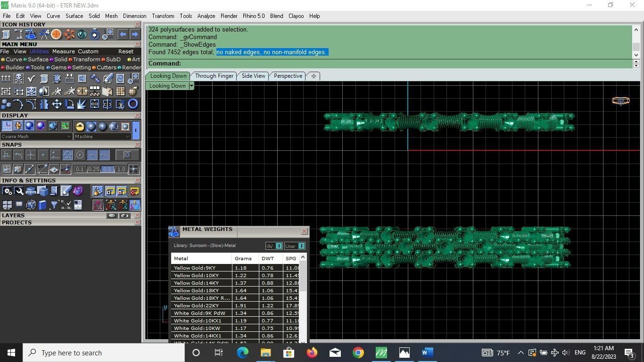This screenshot has width=644, height=362.
Task: Click the scissors cut utility icon
Action: pos(121,104)
